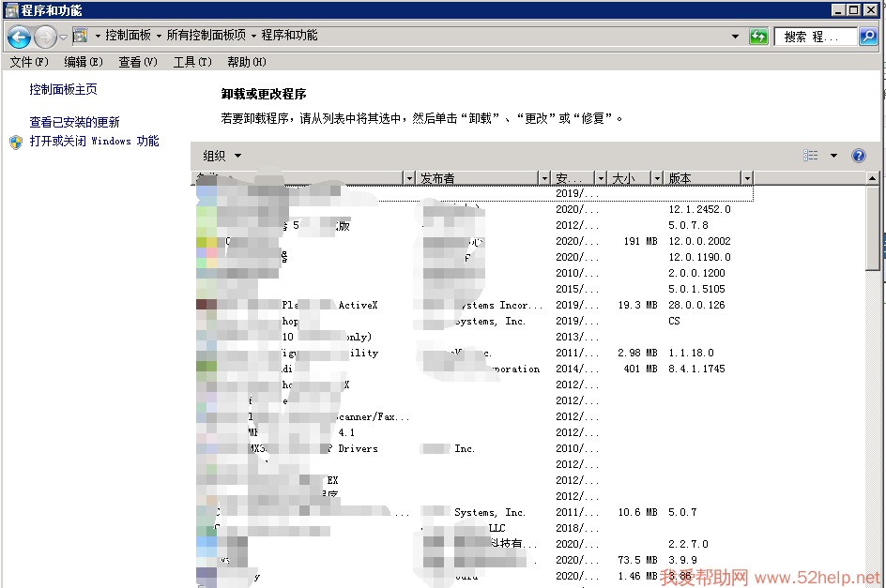Expand the 发布者 column filter arrow

tap(543, 178)
